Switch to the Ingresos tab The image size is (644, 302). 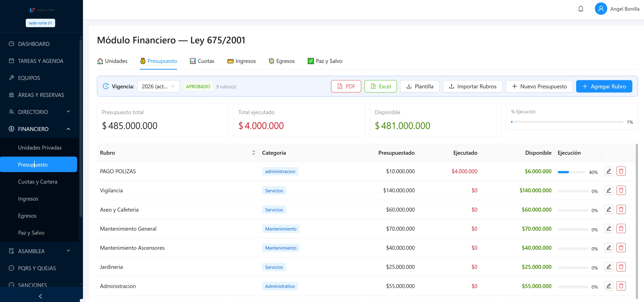242,61
